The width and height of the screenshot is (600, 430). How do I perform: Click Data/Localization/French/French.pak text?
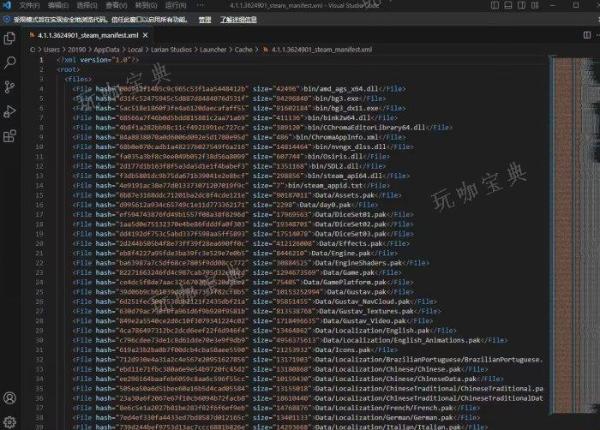point(384,408)
